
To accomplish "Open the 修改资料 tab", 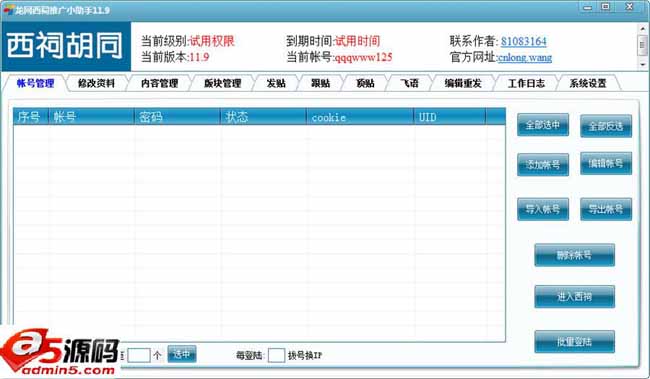I will point(96,83).
